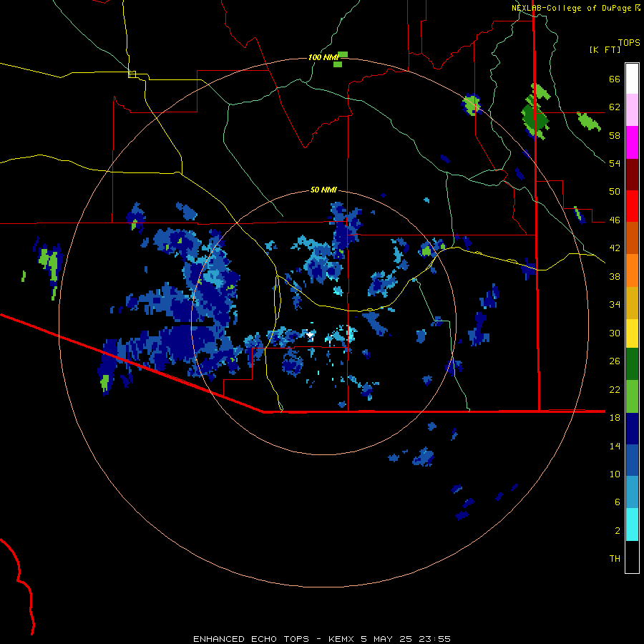This screenshot has width=644, height=644.
Task: Select the magenta legend swatch
Action: click(632, 142)
